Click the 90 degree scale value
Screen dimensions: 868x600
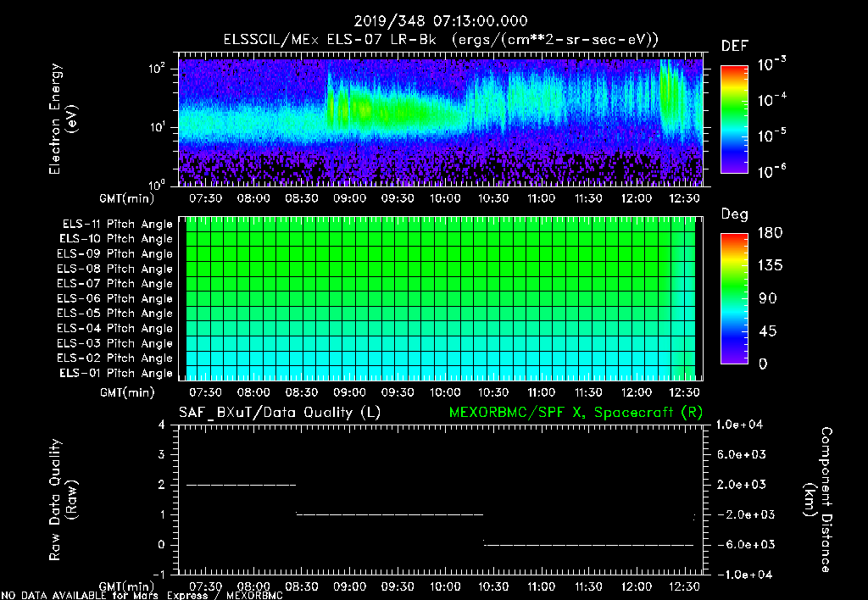(x=768, y=299)
